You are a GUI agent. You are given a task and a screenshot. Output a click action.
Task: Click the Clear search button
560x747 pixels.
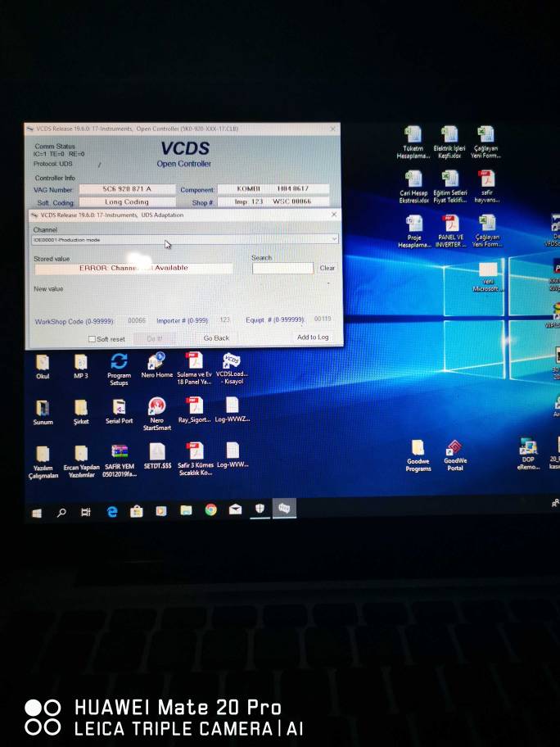(327, 268)
